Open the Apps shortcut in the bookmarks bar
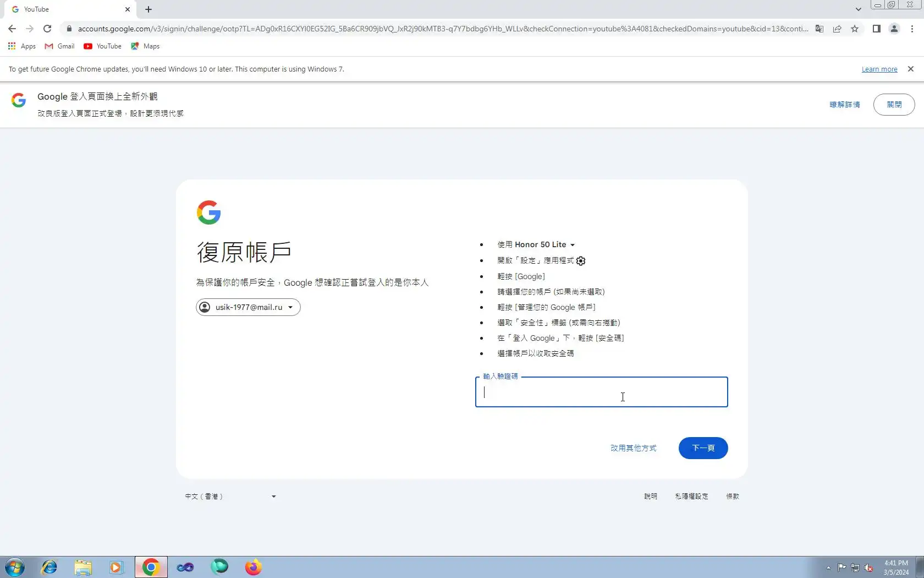924x578 pixels. [22, 46]
